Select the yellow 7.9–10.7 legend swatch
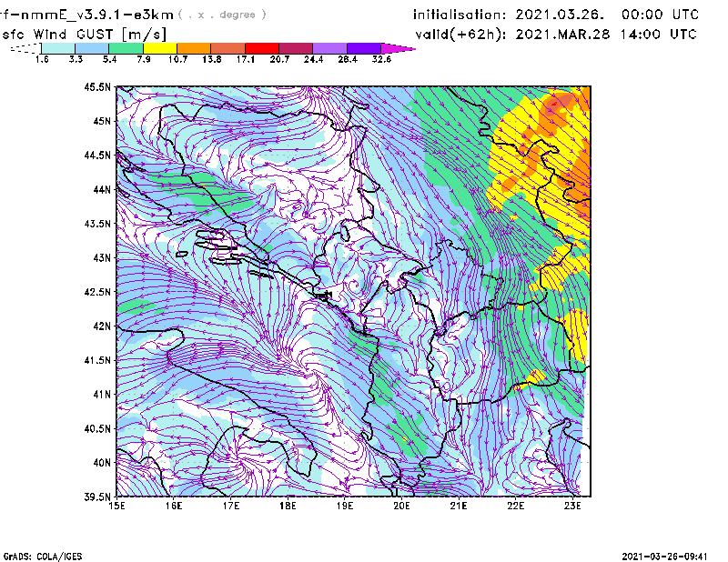The height and width of the screenshot is (562, 728). 160,48
